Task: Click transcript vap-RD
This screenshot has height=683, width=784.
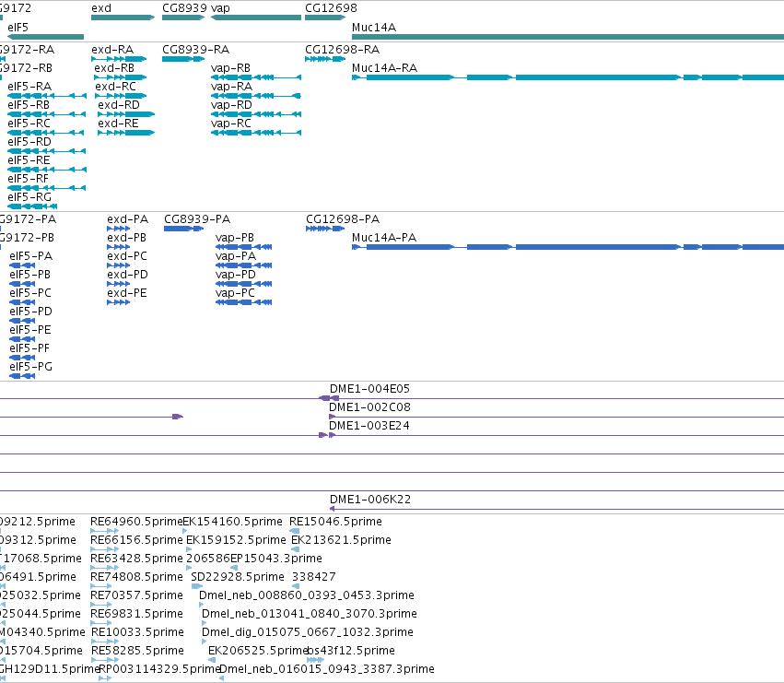Action: (256, 114)
